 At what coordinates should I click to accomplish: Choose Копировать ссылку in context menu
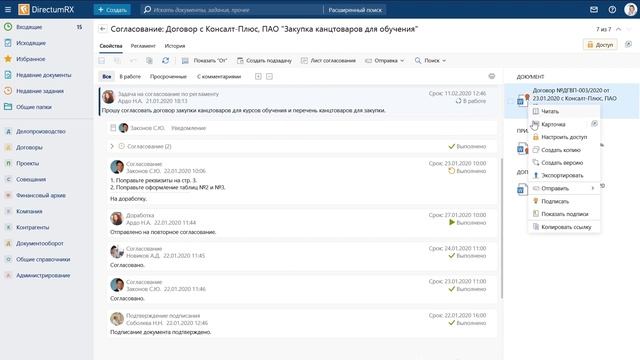point(564,227)
